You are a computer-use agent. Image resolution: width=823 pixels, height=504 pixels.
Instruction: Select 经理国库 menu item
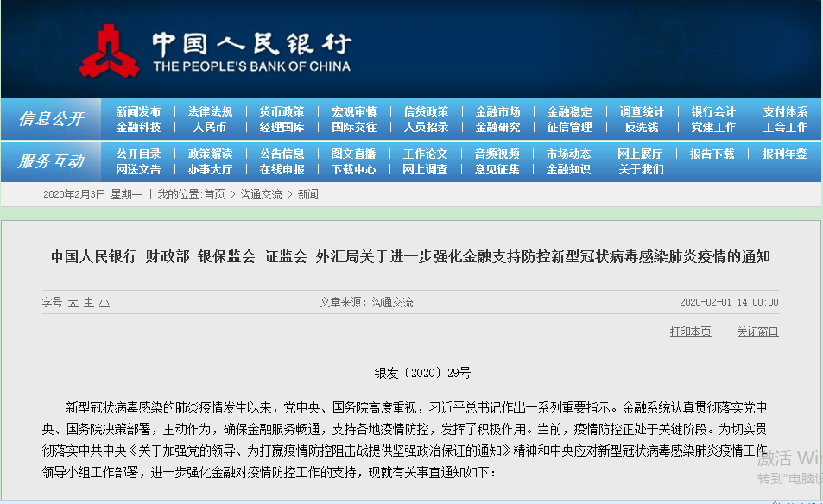282,128
